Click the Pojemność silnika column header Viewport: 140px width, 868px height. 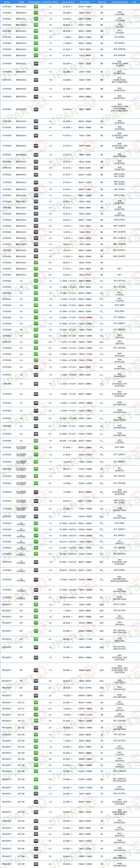tap(50, 2)
